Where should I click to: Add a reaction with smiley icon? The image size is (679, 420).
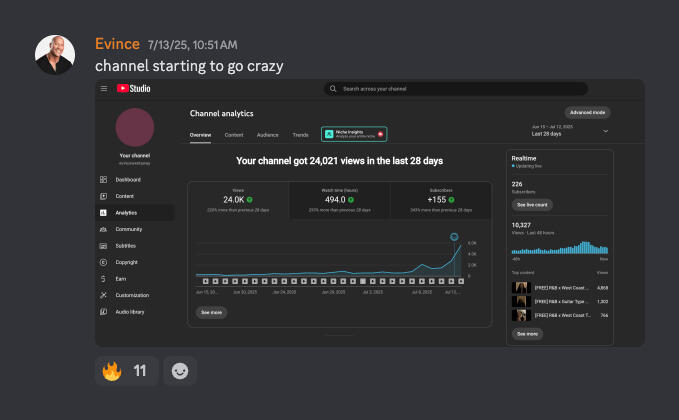pos(180,371)
